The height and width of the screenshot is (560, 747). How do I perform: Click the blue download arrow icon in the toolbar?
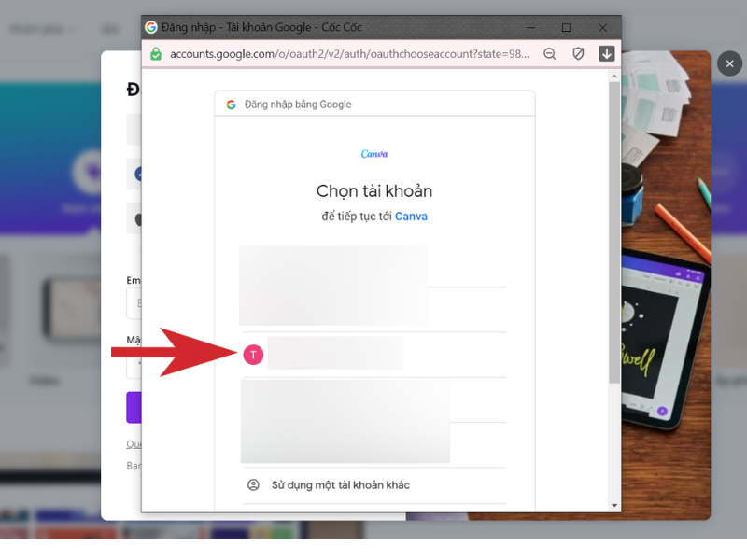pos(607,53)
